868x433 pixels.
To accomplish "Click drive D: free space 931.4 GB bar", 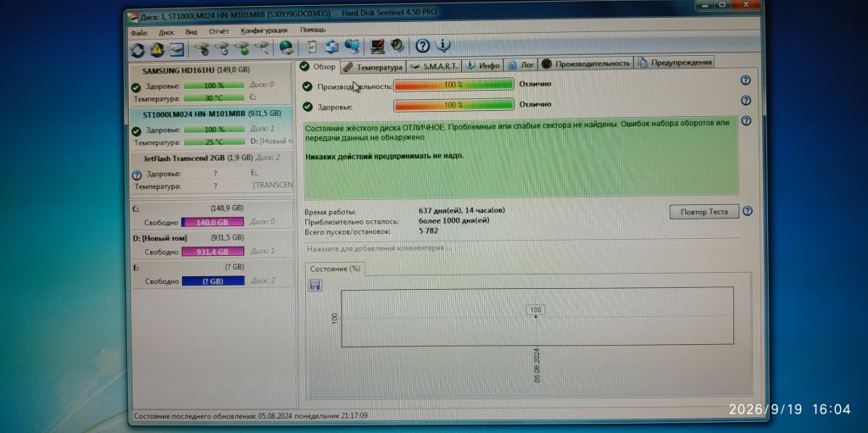I will point(213,252).
